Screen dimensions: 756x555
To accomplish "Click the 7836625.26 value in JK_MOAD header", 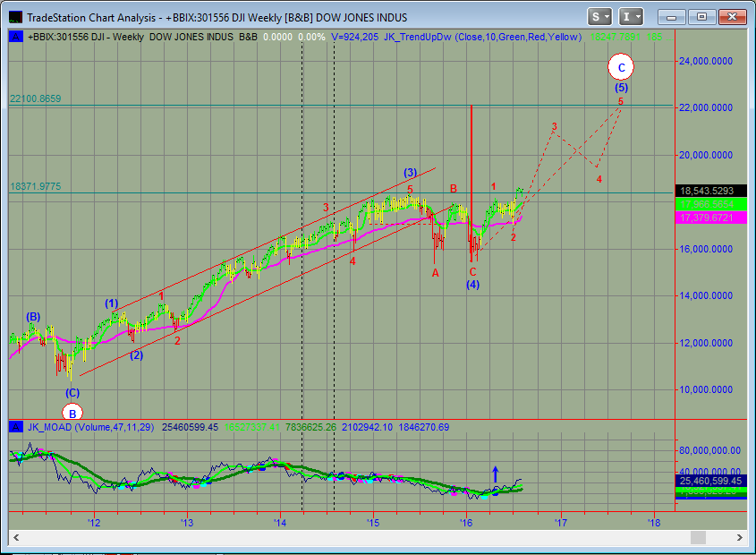I will click(310, 427).
